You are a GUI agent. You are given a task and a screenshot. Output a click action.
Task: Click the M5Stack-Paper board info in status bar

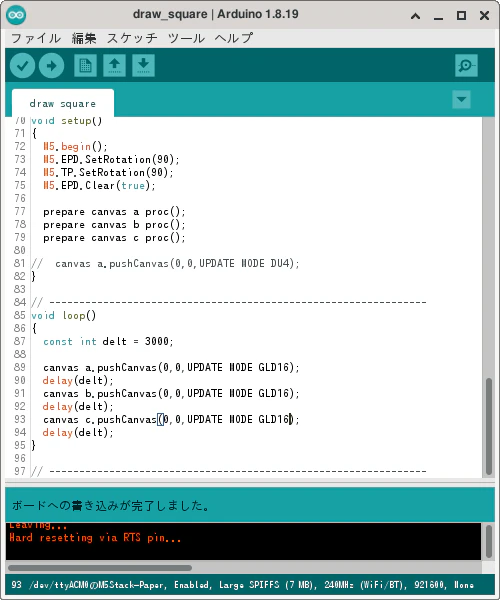pyautogui.click(x=251, y=585)
